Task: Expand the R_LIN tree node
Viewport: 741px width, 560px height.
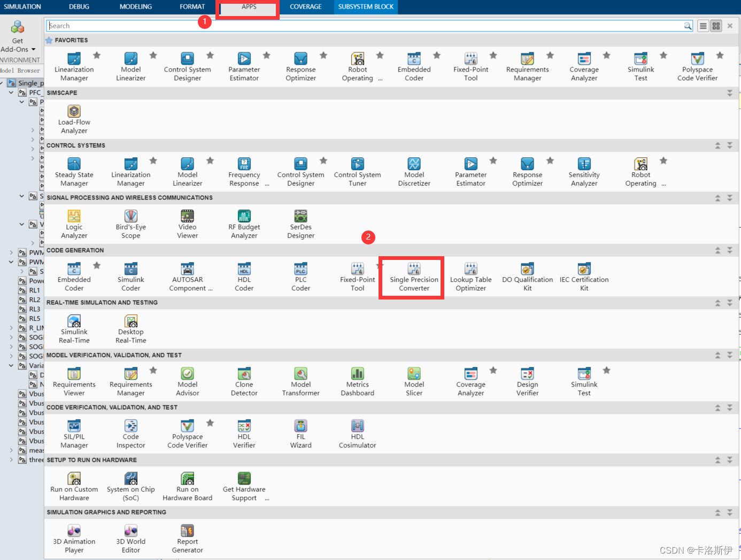Action: 11,328
